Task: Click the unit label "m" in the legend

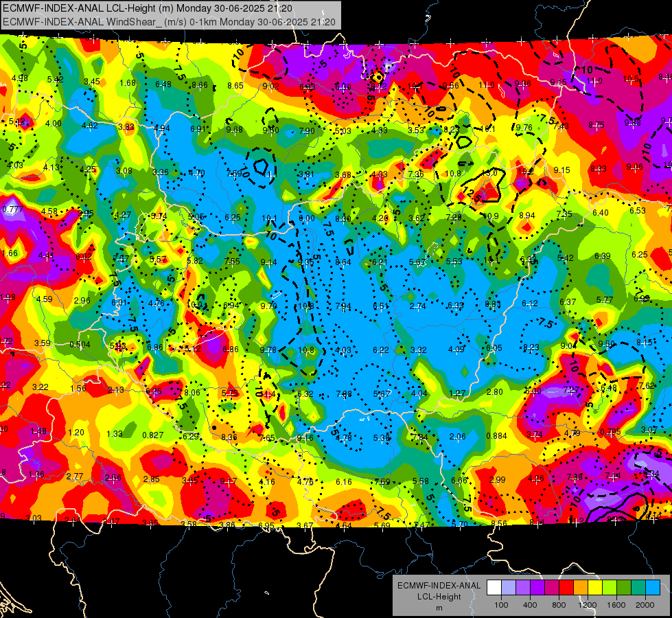Action: click(439, 608)
